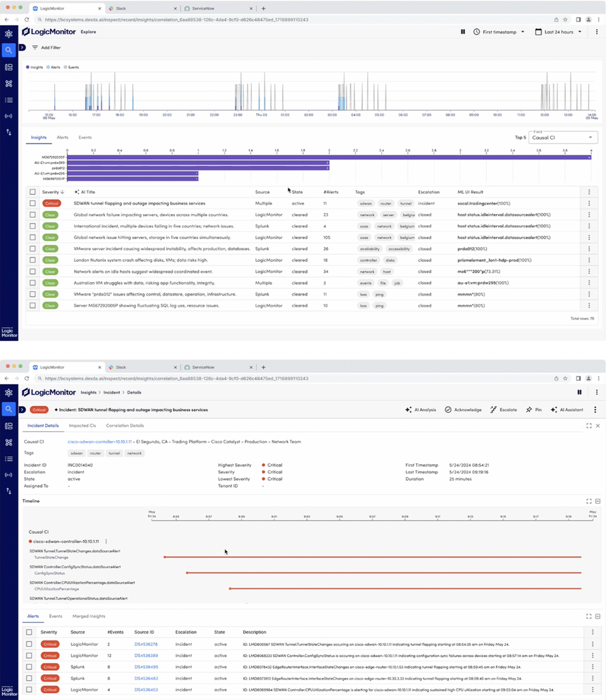Open the insights table column options menu
The image size is (607, 700).
[x=589, y=192]
